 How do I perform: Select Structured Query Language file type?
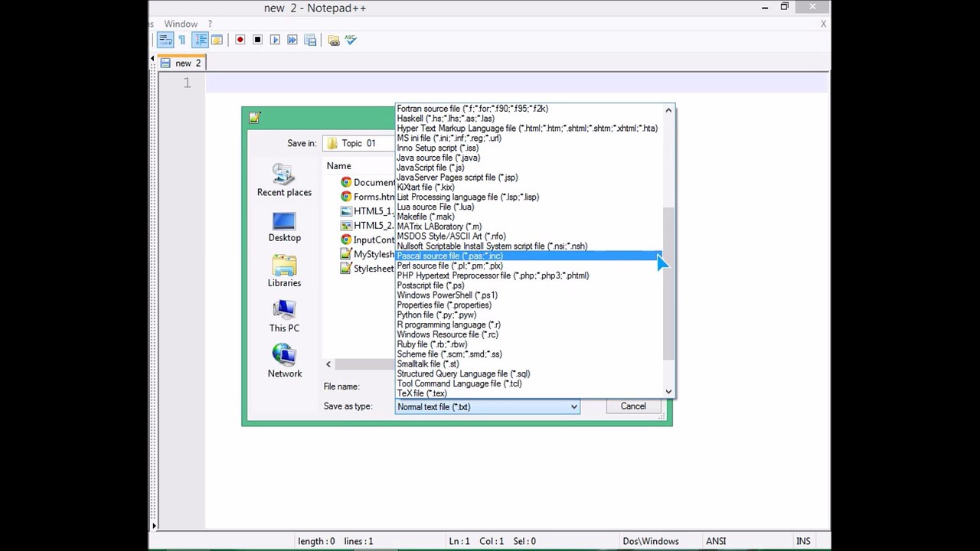tap(529, 373)
